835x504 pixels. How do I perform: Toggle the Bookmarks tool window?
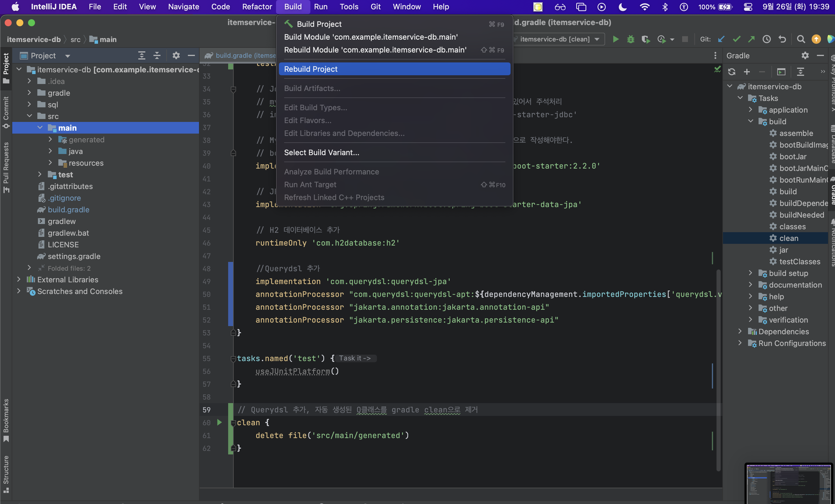(6, 420)
